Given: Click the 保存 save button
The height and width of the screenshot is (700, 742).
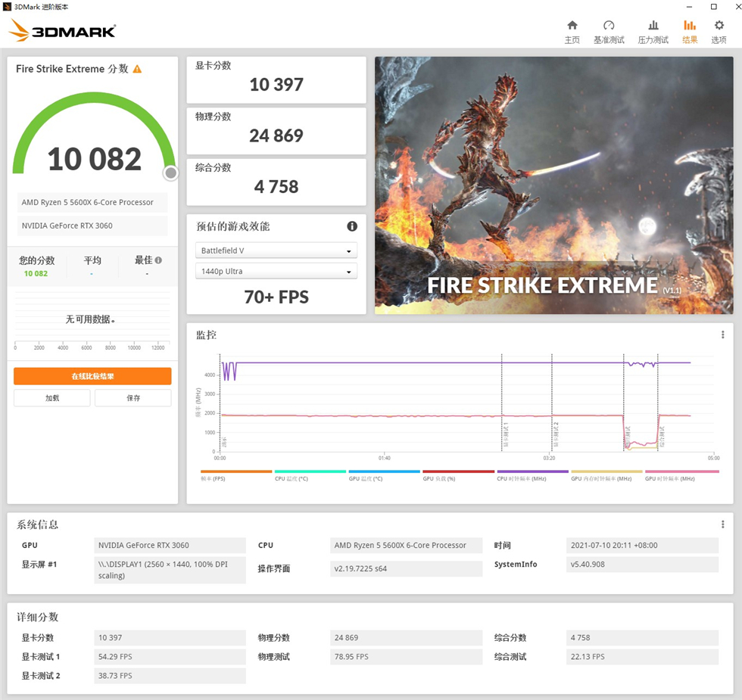Looking at the screenshot, I should (x=133, y=398).
